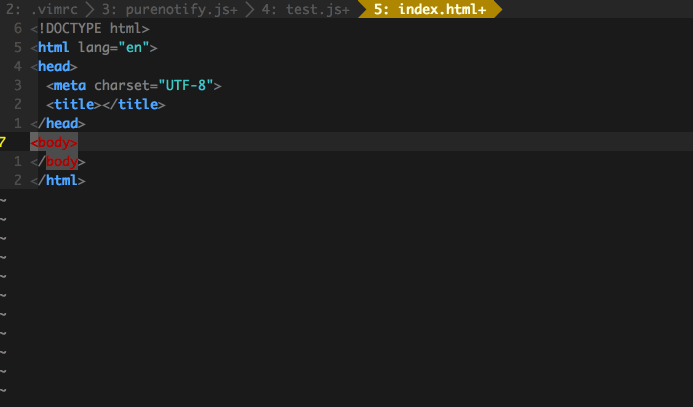
Task: Click relative line number 6 in gutter
Action: point(18,28)
